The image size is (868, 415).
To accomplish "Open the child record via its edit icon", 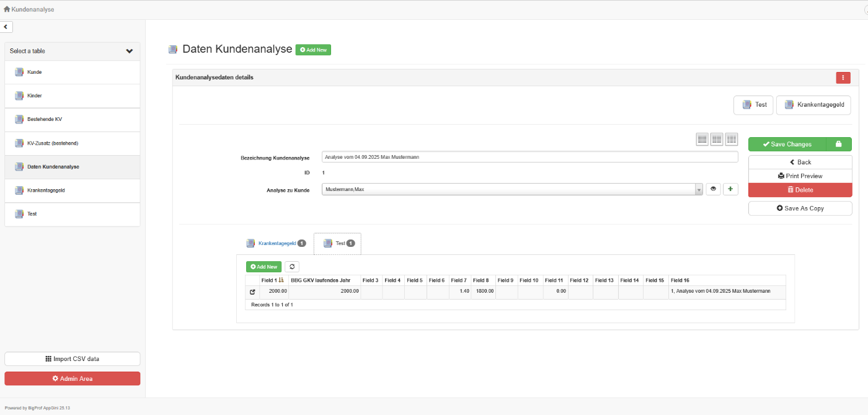I will click(252, 292).
